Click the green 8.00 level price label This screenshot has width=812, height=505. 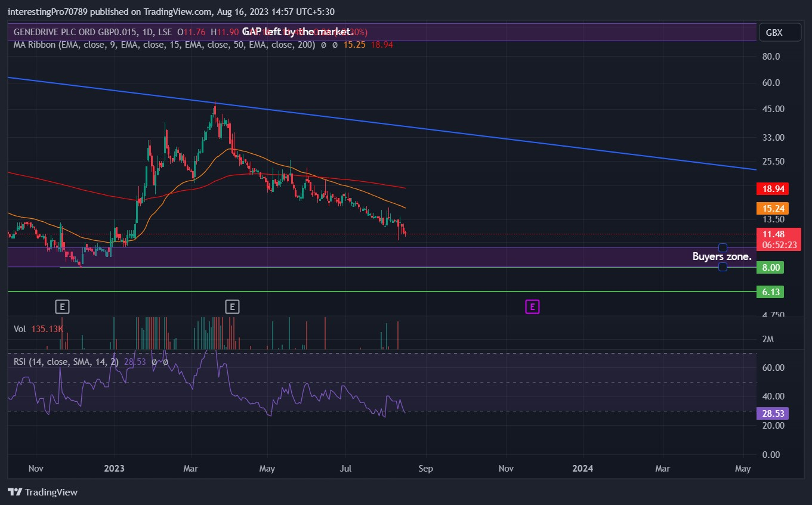point(770,268)
